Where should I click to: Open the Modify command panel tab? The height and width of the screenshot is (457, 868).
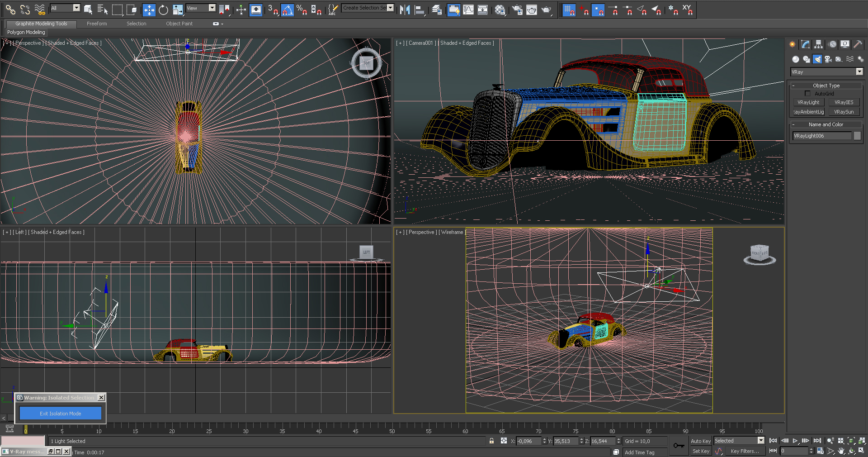[x=806, y=44]
